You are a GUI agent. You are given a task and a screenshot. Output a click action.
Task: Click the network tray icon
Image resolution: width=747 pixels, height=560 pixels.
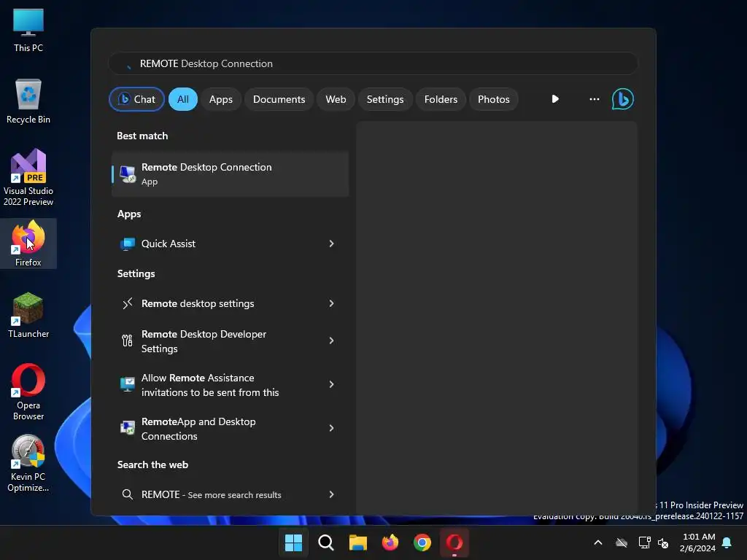[644, 542]
